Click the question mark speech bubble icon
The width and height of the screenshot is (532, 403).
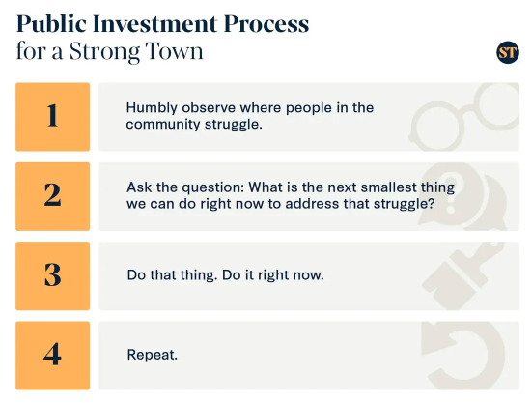pyautogui.click(x=453, y=195)
